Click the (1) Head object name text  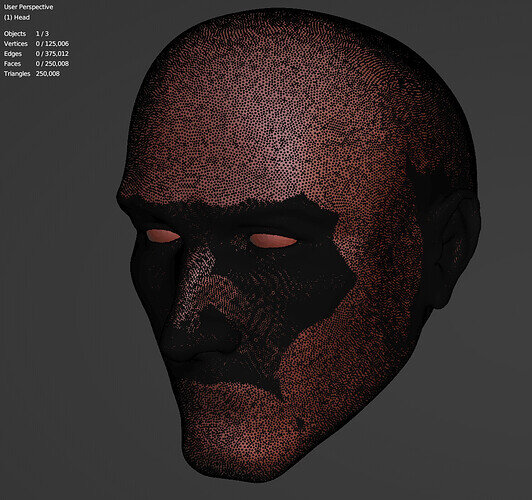pos(17,17)
